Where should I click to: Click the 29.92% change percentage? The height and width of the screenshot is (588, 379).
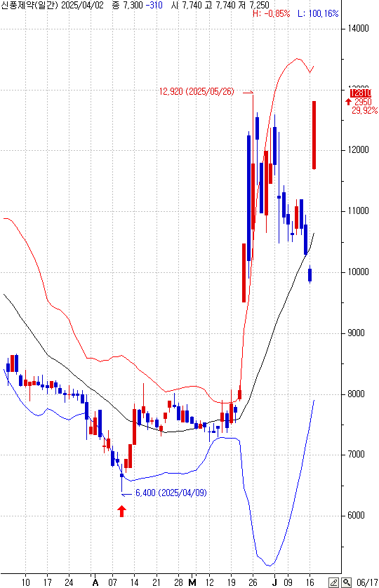(x=365, y=110)
